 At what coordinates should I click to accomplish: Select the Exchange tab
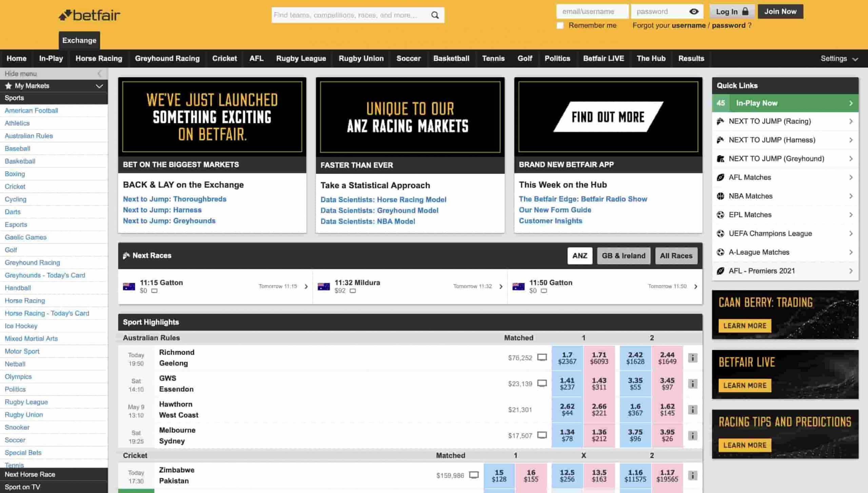pos(79,40)
